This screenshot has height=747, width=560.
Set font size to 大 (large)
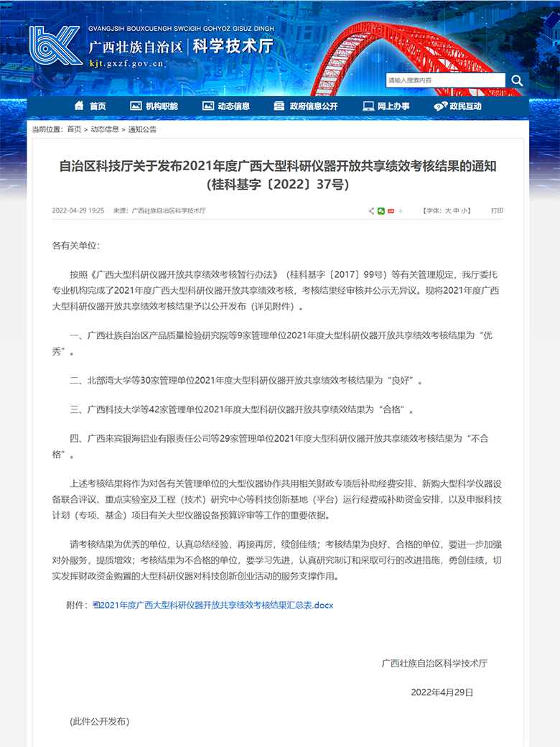coord(447,211)
